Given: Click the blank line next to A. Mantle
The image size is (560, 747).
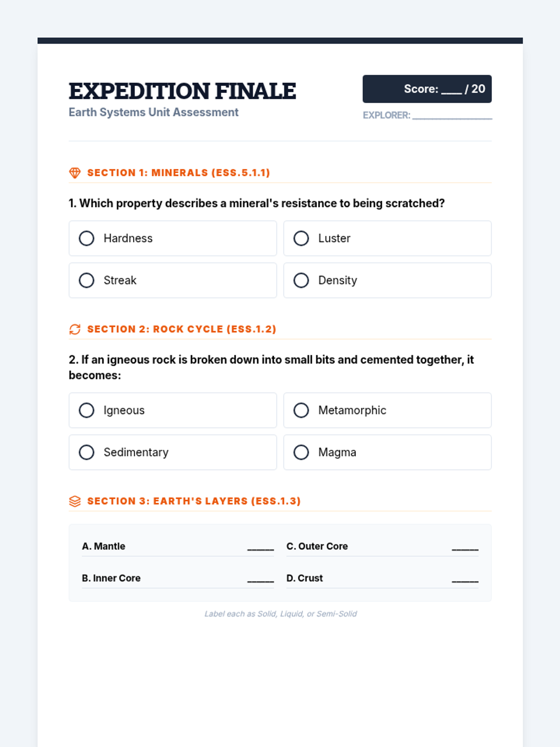Looking at the screenshot, I should (260, 549).
